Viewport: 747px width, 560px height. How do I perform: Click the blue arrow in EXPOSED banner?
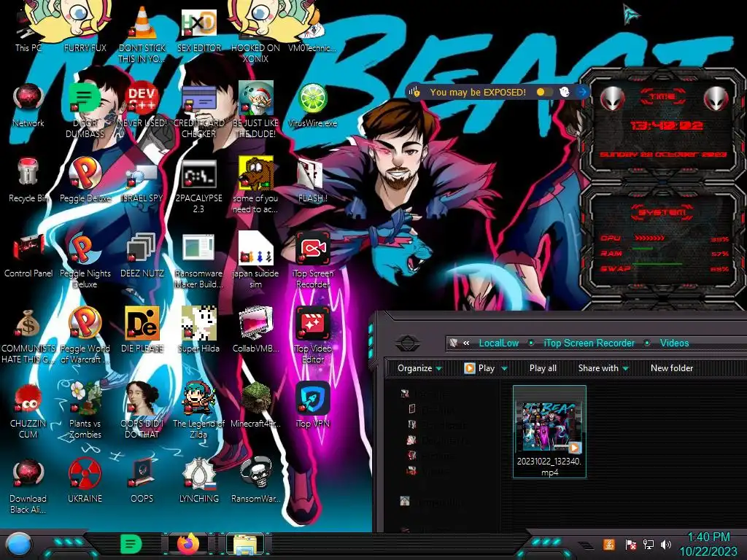pos(582,92)
